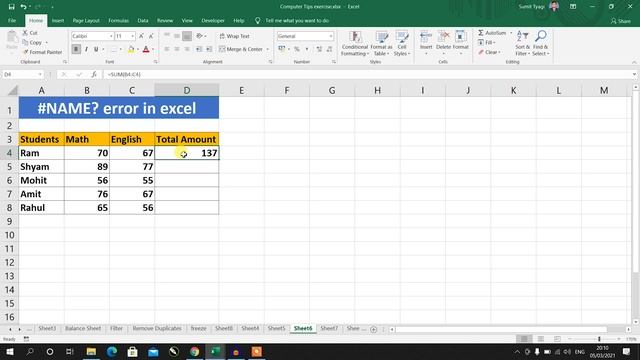Image resolution: width=640 pixels, height=360 pixels.
Task: Open the General number format dropdown
Action: click(x=330, y=36)
